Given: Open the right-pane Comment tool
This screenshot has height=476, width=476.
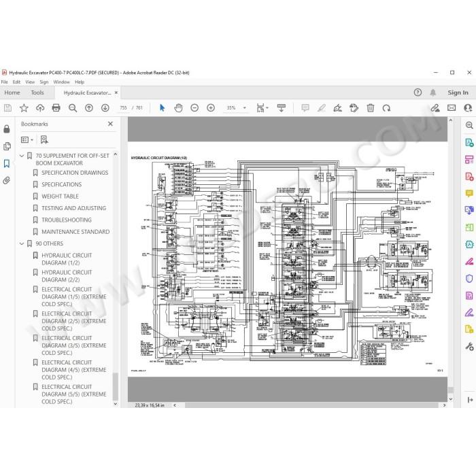Looking at the screenshot, I should tap(469, 193).
